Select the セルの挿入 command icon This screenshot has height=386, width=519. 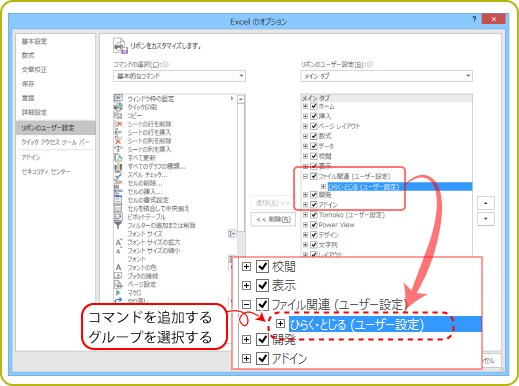click(118, 192)
